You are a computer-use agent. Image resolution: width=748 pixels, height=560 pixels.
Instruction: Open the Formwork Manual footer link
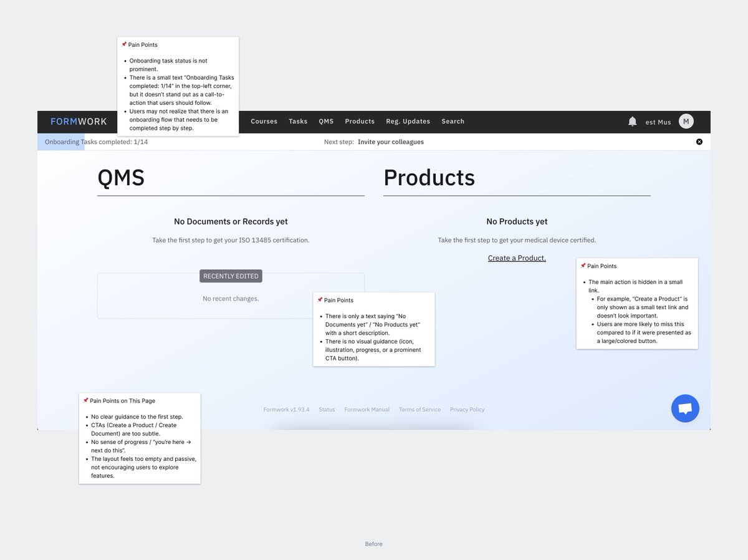click(367, 410)
